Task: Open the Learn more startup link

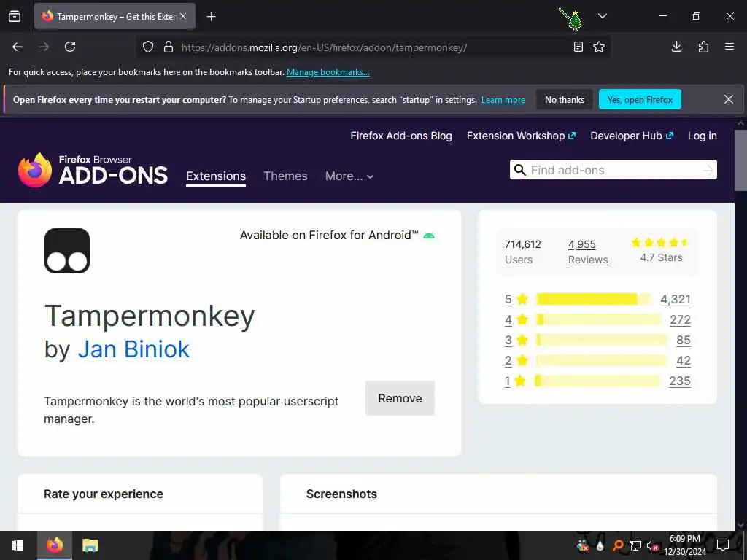Action: click(503, 100)
